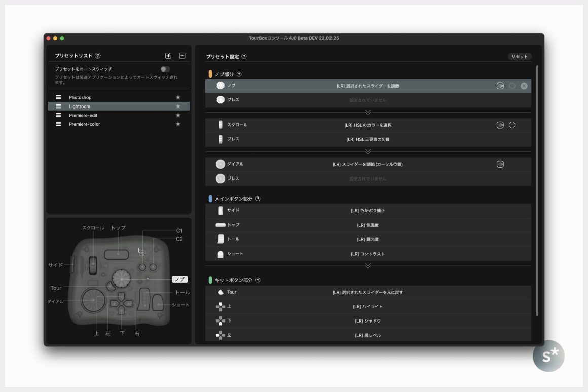The width and height of the screenshot is (588, 392).
Task: Expand the chevron below the ショート row
Action: 368,265
